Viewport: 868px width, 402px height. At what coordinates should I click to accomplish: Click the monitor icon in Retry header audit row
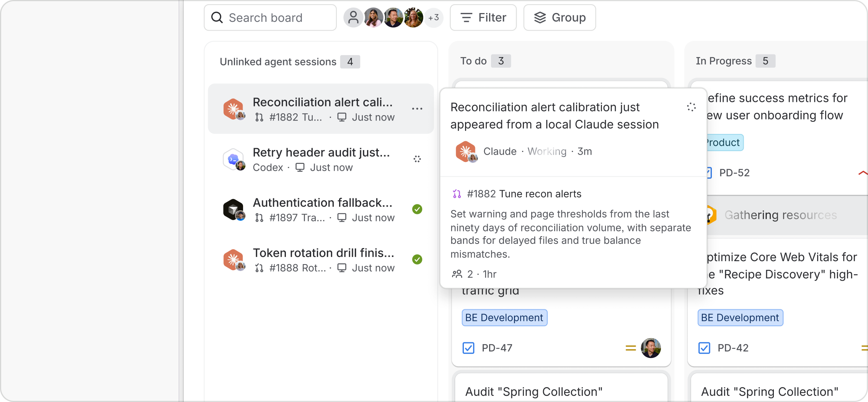coord(300,167)
